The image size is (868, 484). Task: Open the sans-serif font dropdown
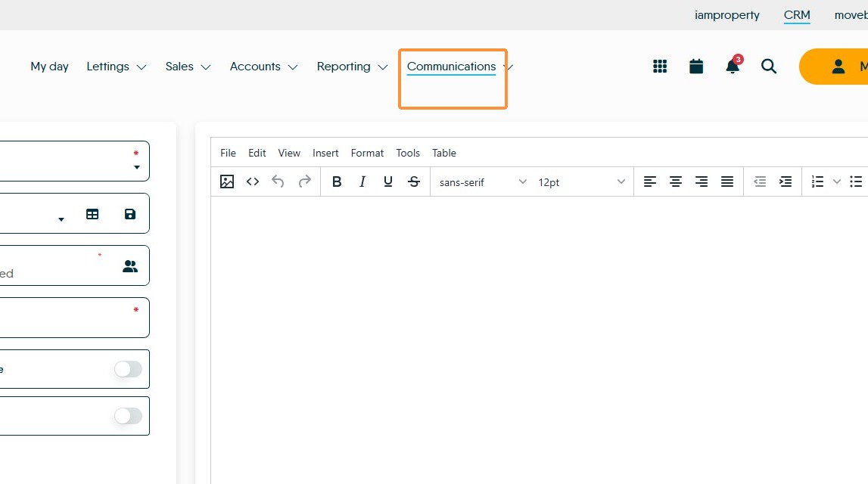(x=482, y=182)
